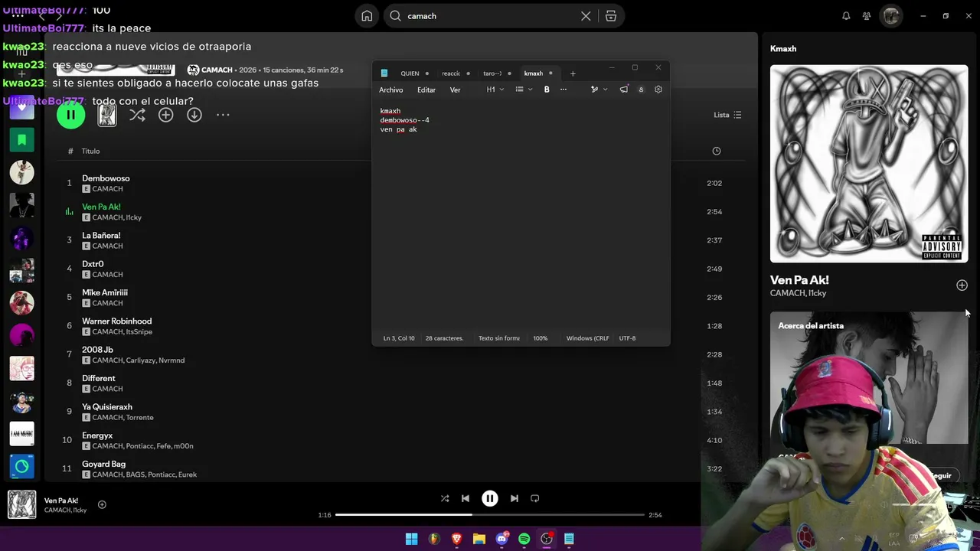Go to Spotify Home
Viewport: 980px width, 551px height.
coord(367,16)
